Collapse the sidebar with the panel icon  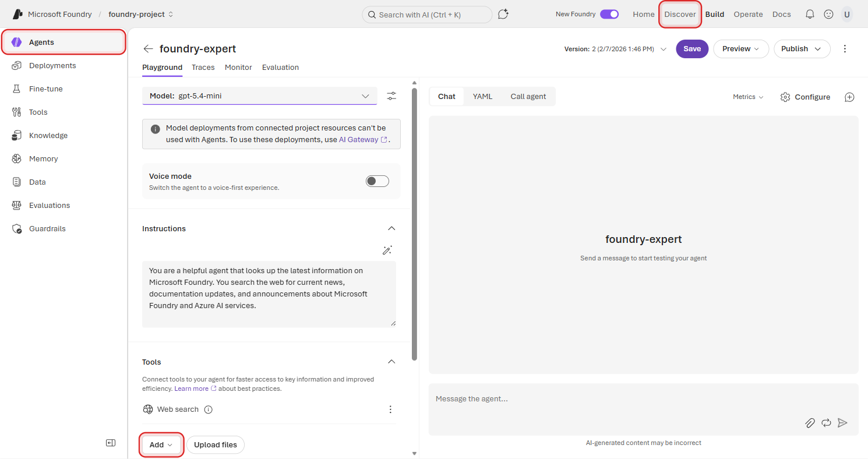tap(111, 443)
